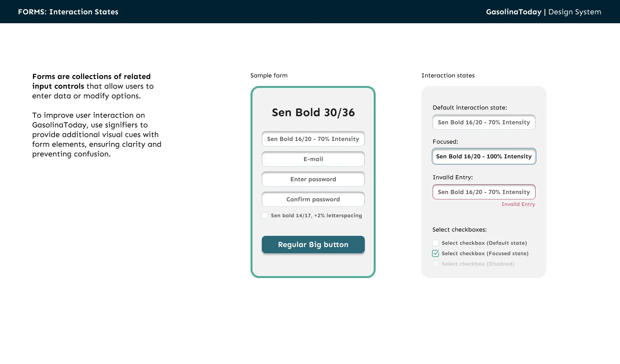Click the 'FORMS: Interaction States' header title

click(68, 12)
